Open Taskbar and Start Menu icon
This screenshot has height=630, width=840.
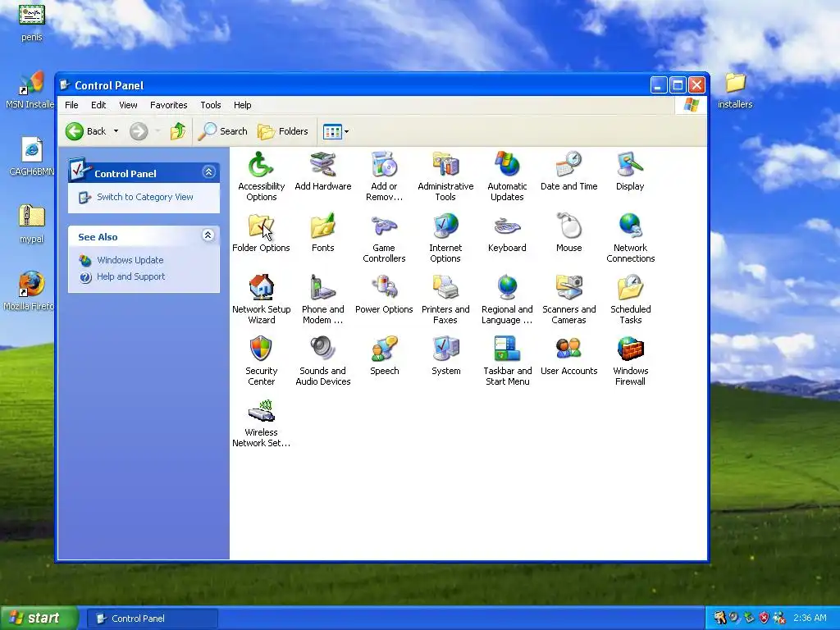(507, 361)
